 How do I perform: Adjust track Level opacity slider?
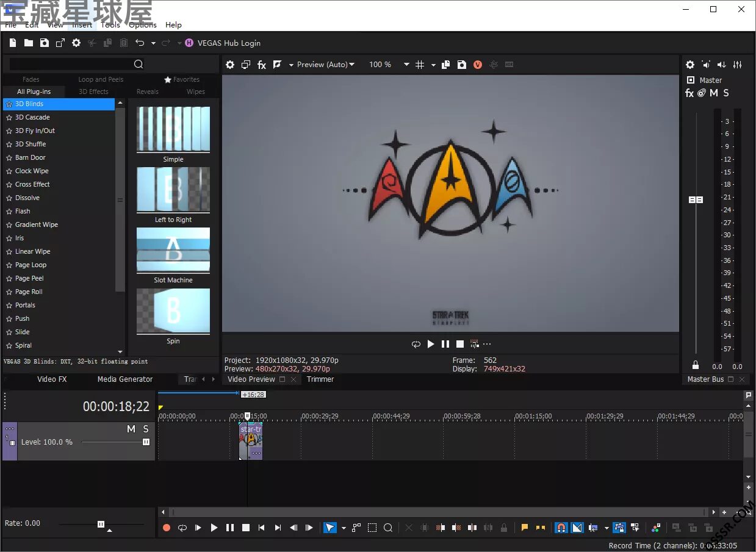(x=146, y=442)
